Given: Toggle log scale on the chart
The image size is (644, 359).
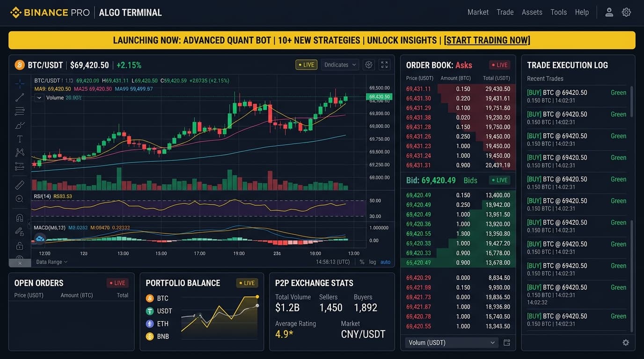Looking at the screenshot, I should click(373, 262).
